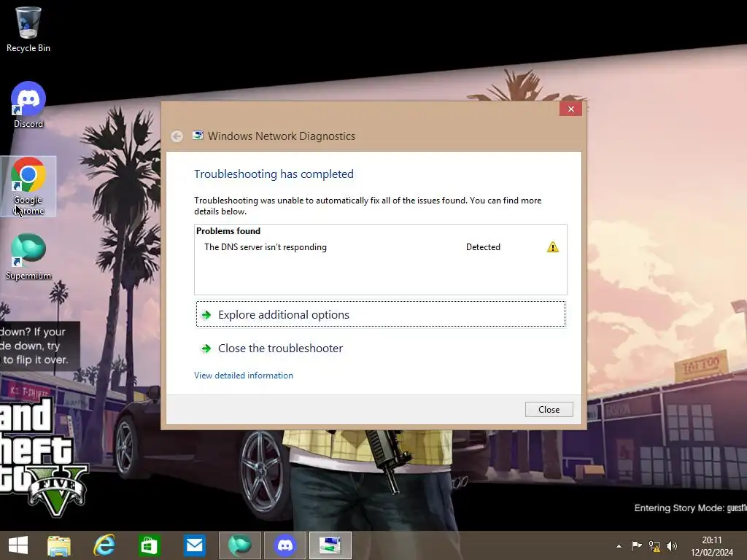Select the Discord desktop shortcut
The image size is (747, 560).
(28, 105)
